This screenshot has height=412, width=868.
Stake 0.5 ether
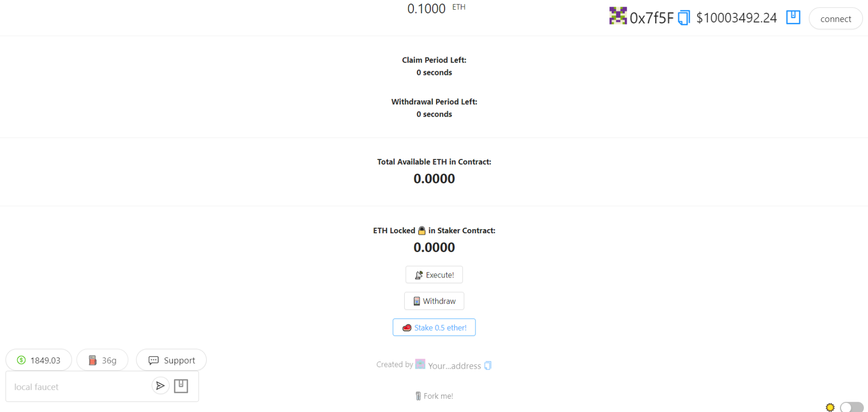[x=434, y=327]
